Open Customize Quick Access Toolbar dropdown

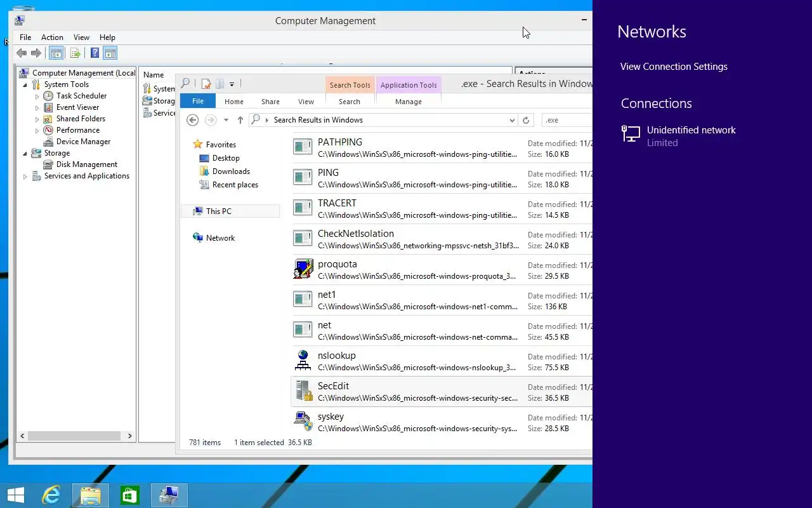[232, 84]
